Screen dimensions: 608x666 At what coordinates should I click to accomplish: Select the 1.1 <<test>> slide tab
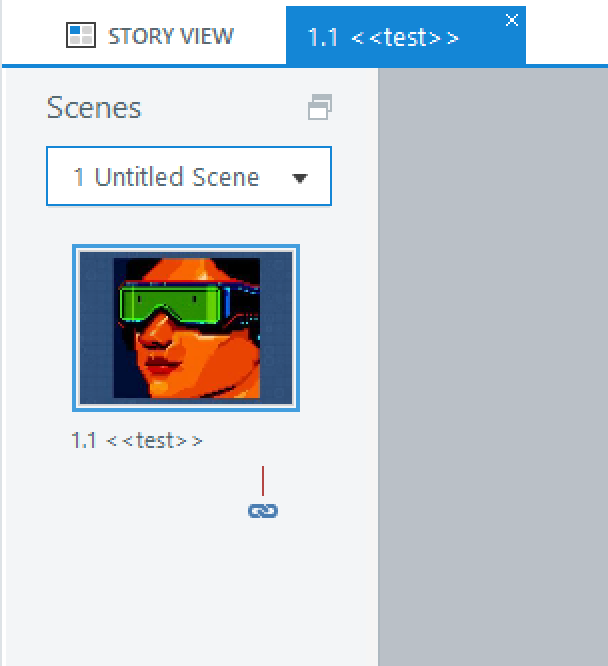pos(383,38)
